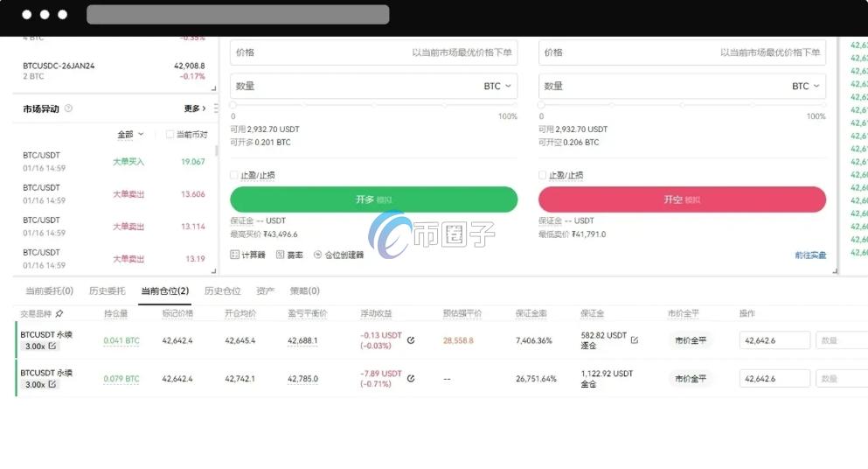Image resolution: width=868 pixels, height=469 pixels.
Task: Click the long-form amount slider handle at 0
Action: pyautogui.click(x=233, y=105)
